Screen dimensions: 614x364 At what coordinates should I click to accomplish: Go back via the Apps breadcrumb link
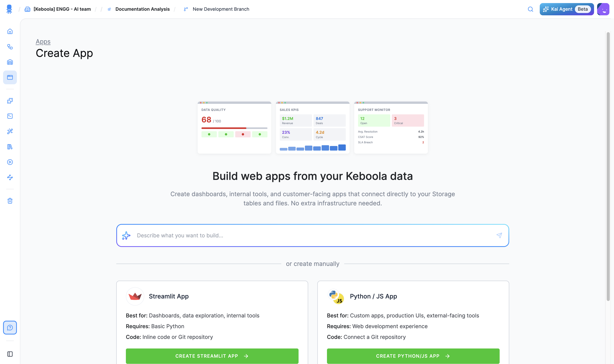(x=43, y=41)
